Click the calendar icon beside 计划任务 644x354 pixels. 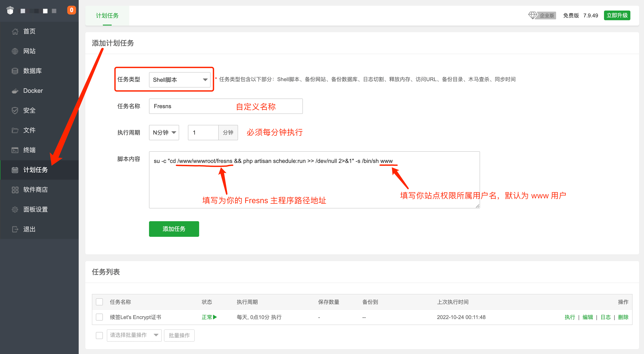click(x=15, y=170)
